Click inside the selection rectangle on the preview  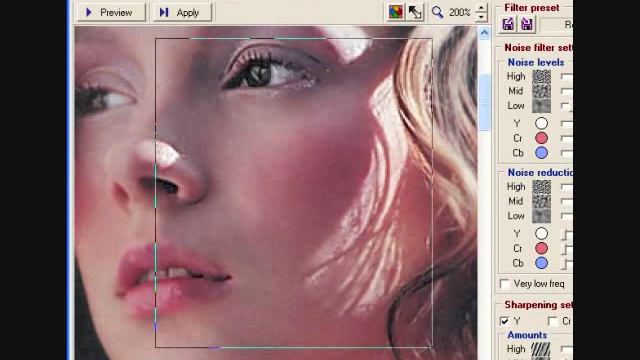[x=293, y=193]
